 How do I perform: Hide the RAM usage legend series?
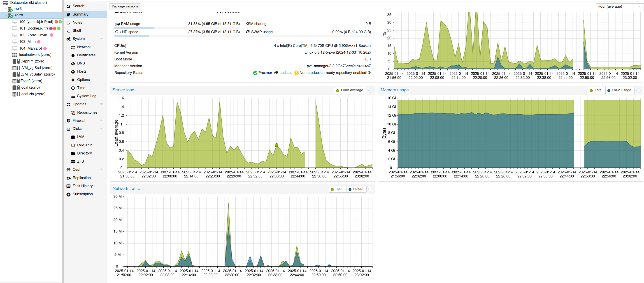tap(619, 90)
